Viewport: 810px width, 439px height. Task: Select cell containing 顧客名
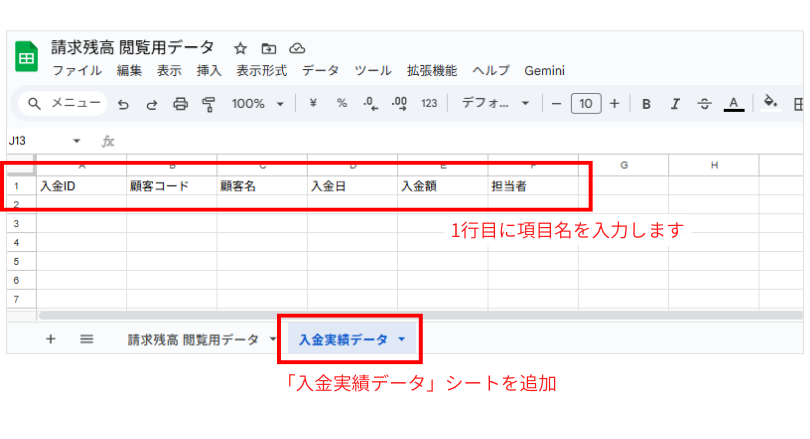(262, 186)
